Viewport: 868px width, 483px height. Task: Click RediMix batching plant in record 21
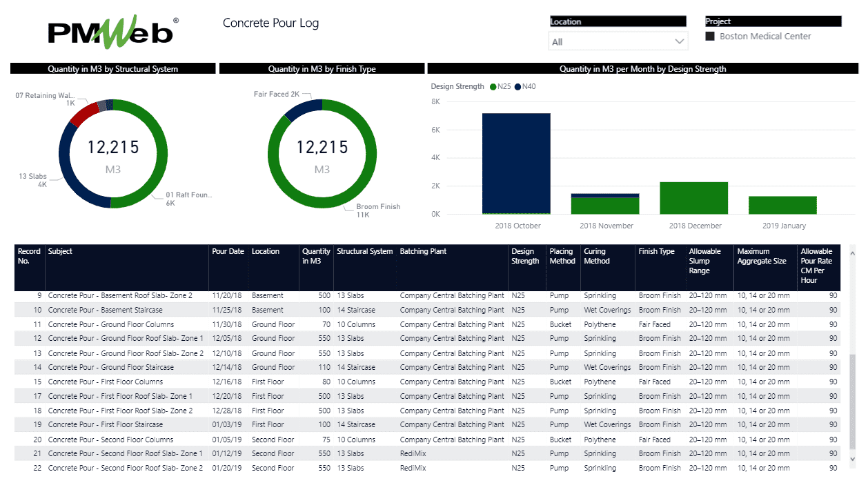pos(413,453)
